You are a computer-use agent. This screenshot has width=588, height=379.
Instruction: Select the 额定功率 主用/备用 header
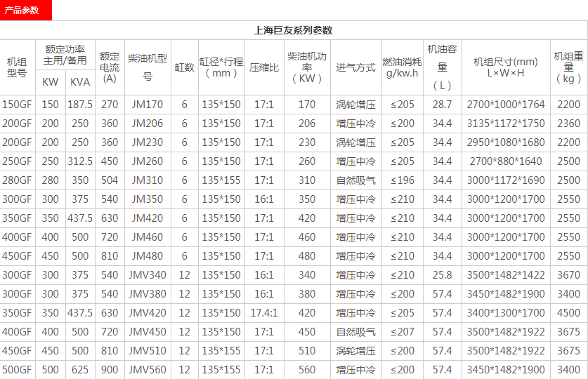click(65, 55)
